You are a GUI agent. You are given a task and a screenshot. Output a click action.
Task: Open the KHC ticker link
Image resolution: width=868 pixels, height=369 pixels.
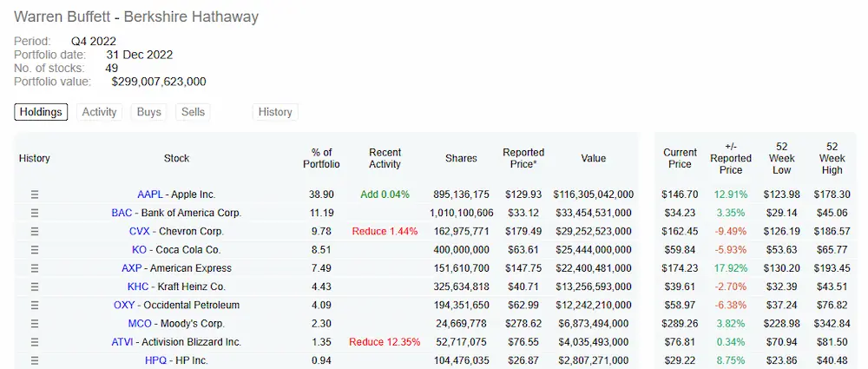(138, 287)
